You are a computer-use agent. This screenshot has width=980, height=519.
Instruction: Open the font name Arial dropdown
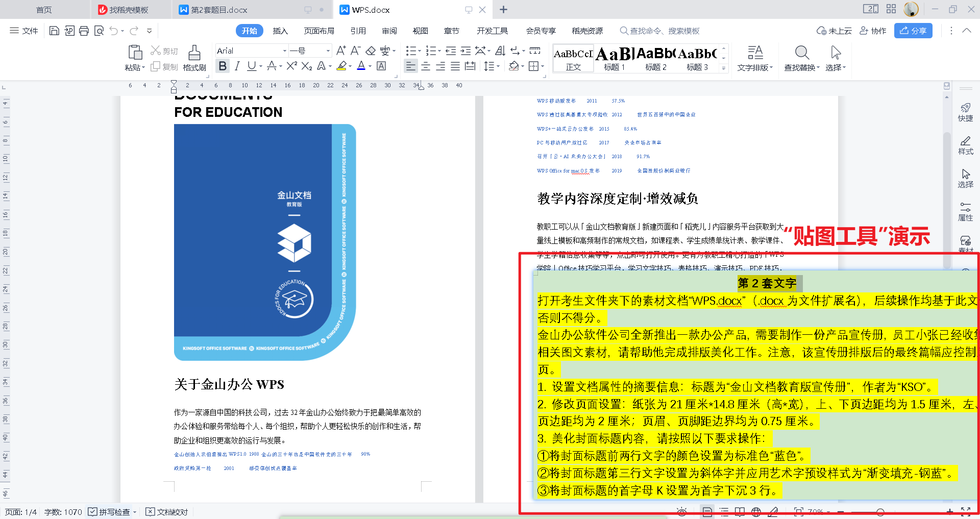tap(285, 51)
